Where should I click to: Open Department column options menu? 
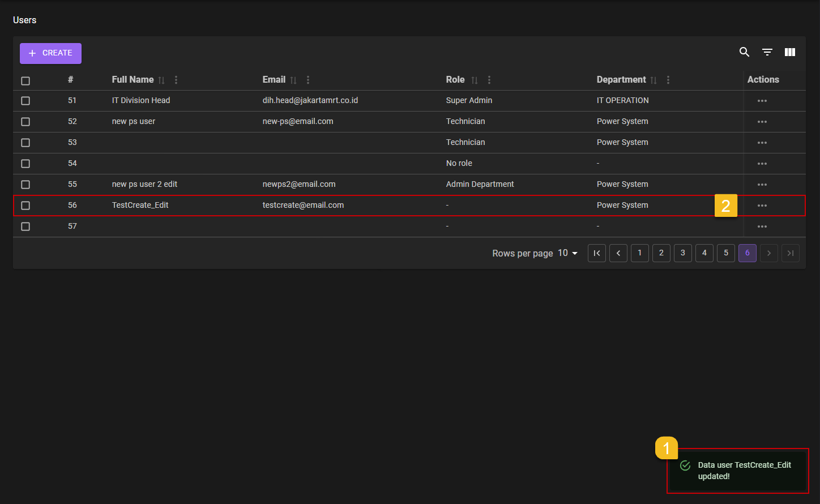[x=668, y=80]
